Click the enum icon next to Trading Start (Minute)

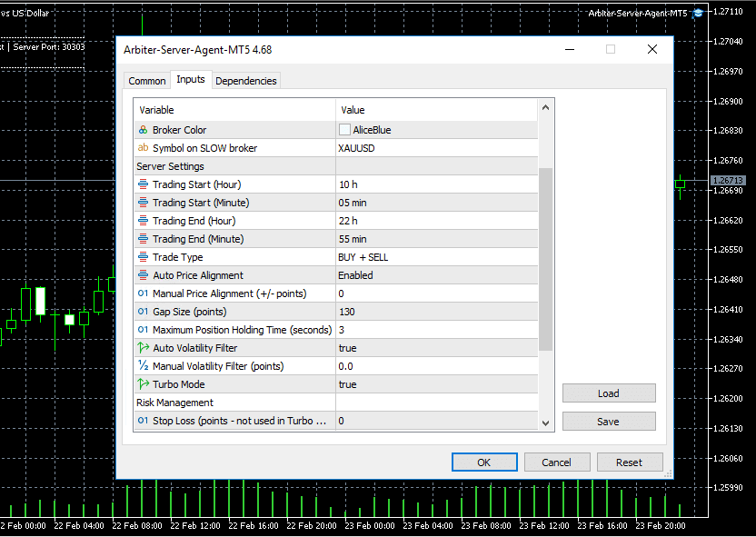(x=144, y=203)
